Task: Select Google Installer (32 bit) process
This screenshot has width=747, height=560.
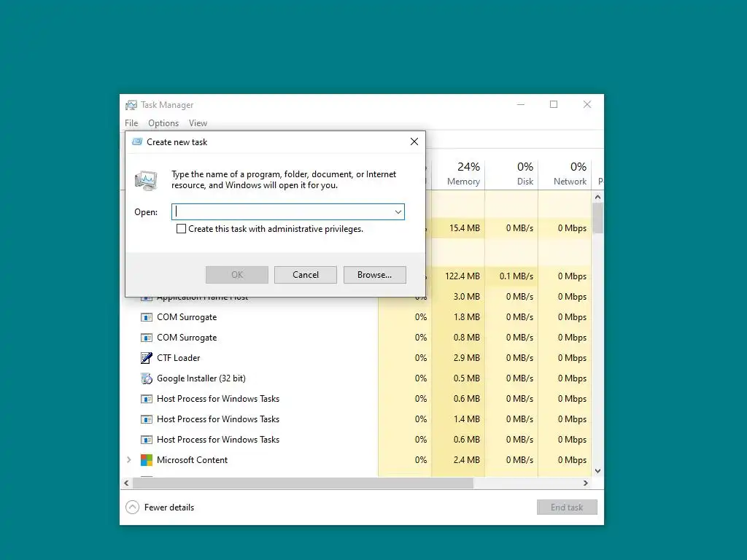Action: click(201, 378)
